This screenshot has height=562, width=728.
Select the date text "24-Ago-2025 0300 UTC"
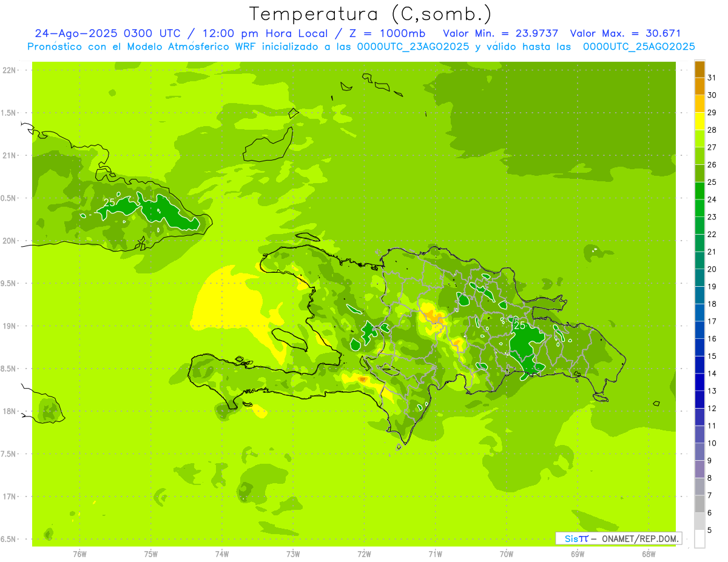110,33
